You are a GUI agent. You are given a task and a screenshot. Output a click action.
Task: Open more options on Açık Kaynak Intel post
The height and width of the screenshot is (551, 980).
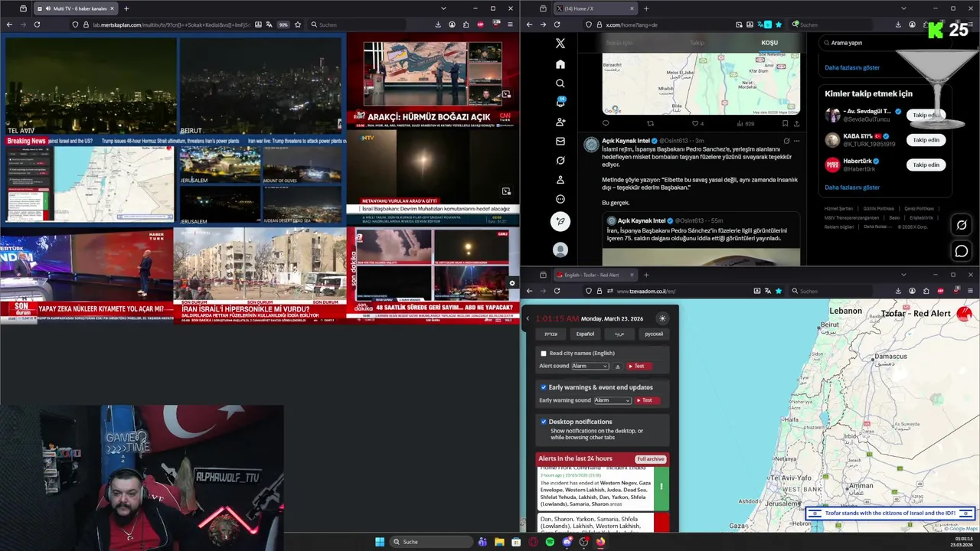tap(796, 141)
